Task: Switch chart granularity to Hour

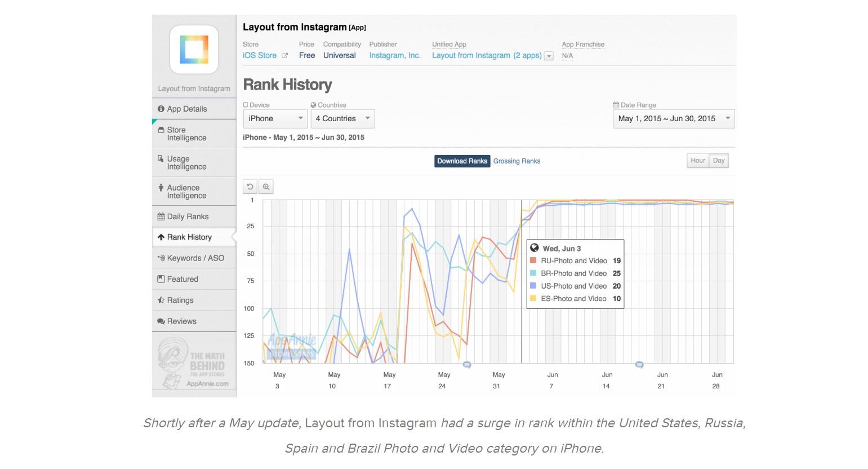Action: point(698,161)
